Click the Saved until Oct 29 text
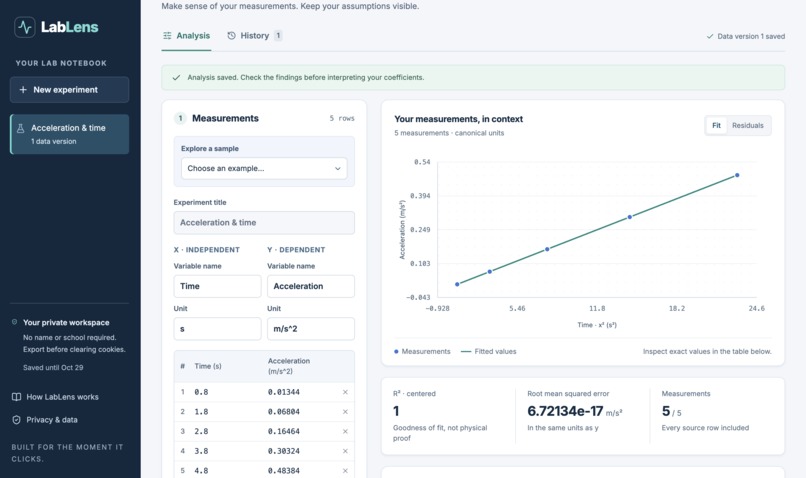Screen dimensions: 806x478 [x=53, y=367]
